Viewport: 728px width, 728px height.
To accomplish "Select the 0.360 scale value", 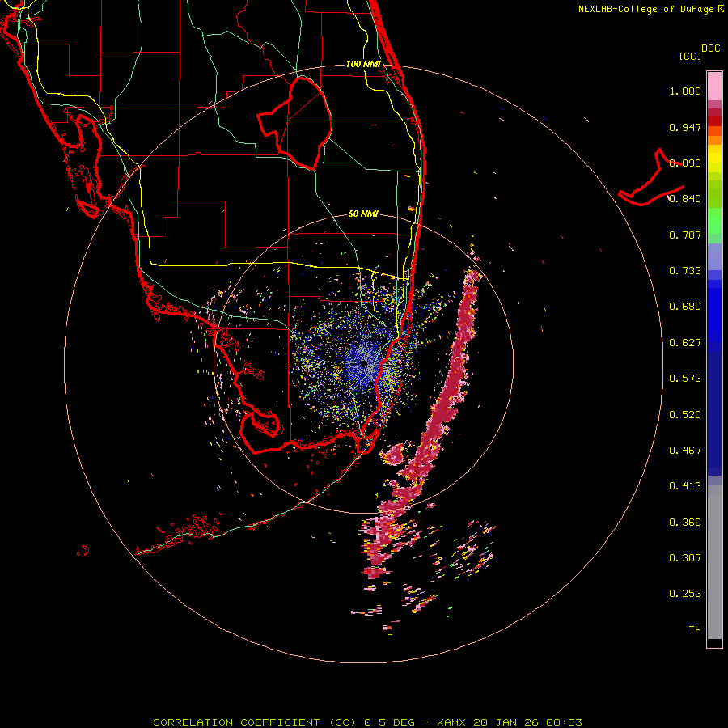I will tap(685, 523).
